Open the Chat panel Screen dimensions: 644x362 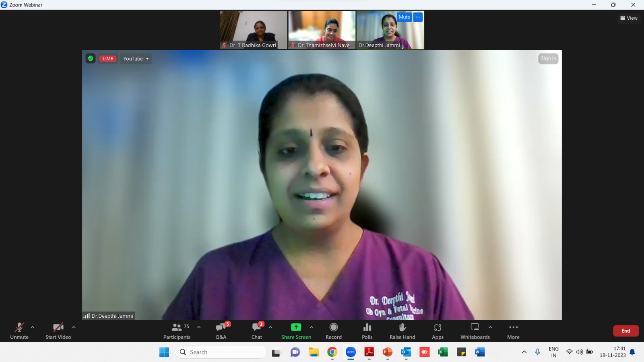[257, 331]
